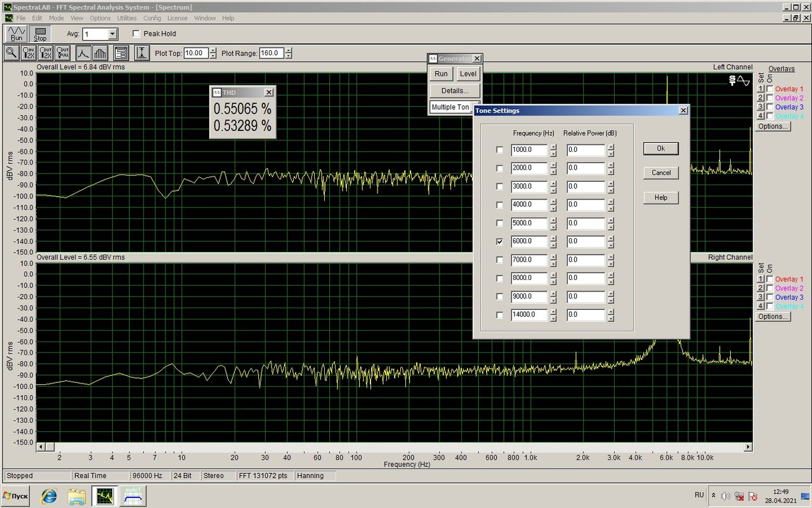
Task: Decrease the 9000.0 Hz row relative power
Action: 610,300
